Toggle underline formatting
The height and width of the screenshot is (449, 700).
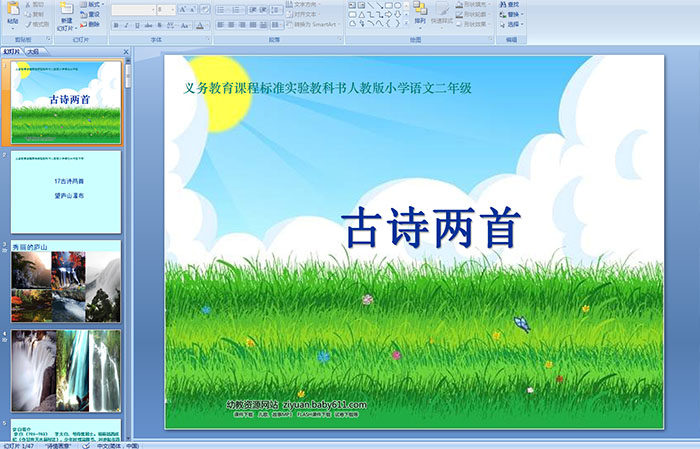(137, 25)
